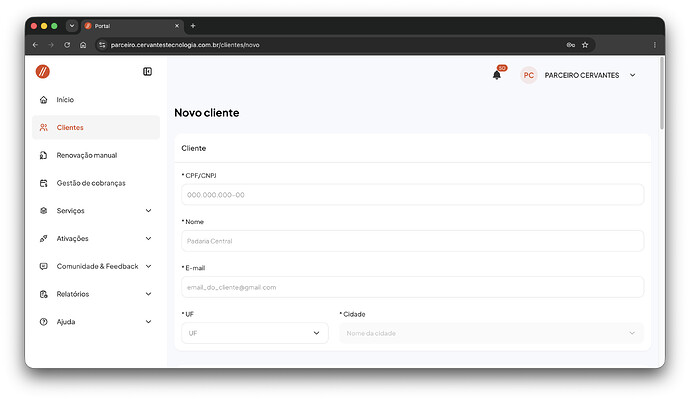Click the browser address bar URL
Viewport: 690px width, 401px height.
tap(185, 45)
